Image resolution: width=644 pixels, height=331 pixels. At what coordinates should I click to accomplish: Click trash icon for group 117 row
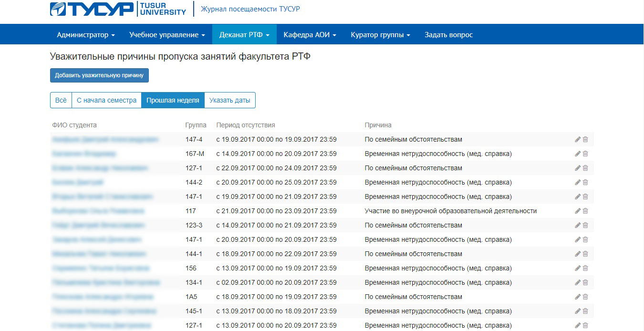(x=585, y=211)
